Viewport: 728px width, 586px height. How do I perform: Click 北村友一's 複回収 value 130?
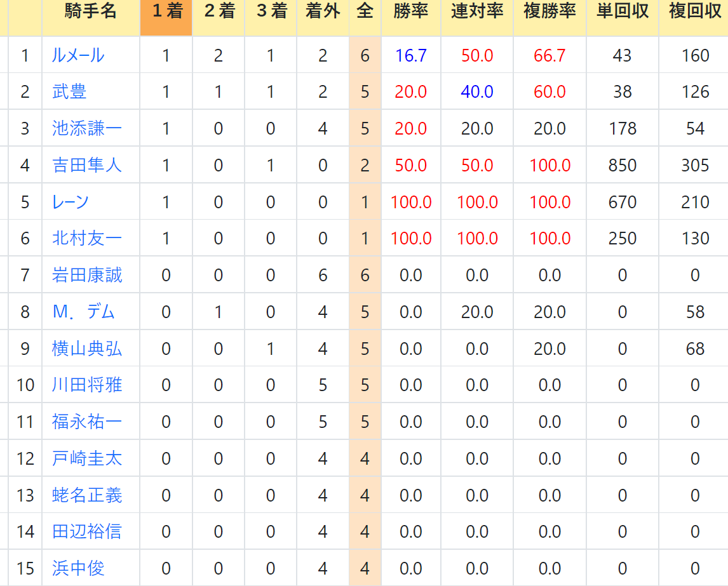pos(695,239)
